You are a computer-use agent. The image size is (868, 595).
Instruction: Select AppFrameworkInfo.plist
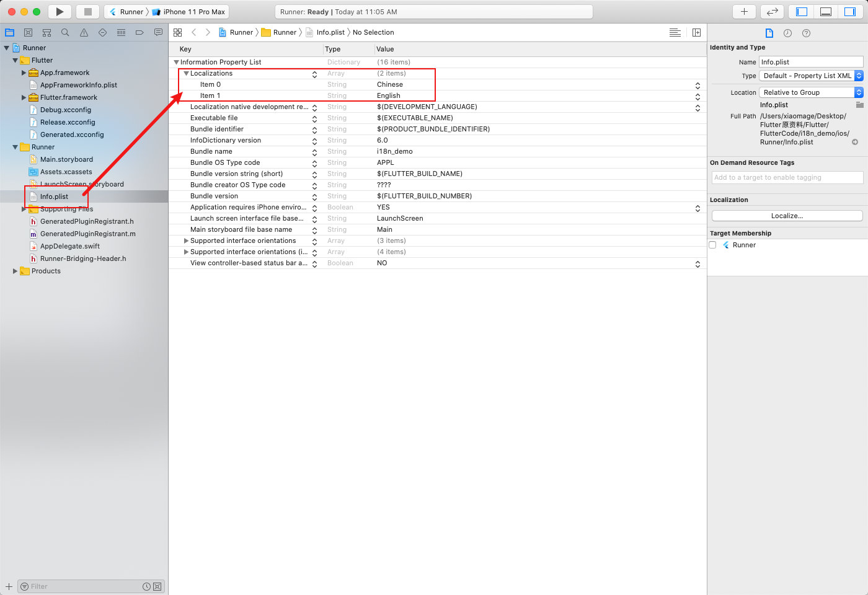pyautogui.click(x=78, y=85)
